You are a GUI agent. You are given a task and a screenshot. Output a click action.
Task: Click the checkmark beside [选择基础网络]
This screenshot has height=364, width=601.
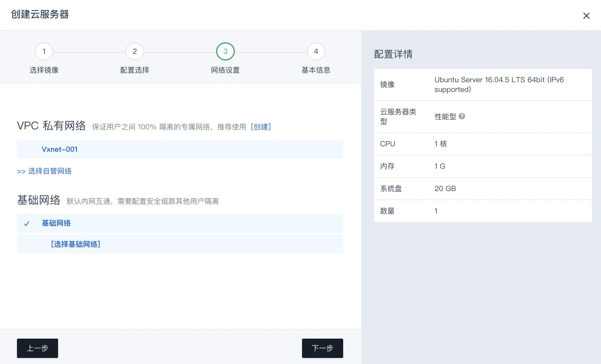pyautogui.click(x=26, y=244)
